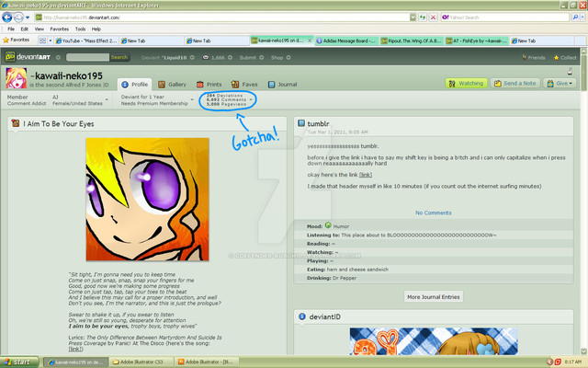
Task: Toggle the Watching button
Action: point(466,84)
